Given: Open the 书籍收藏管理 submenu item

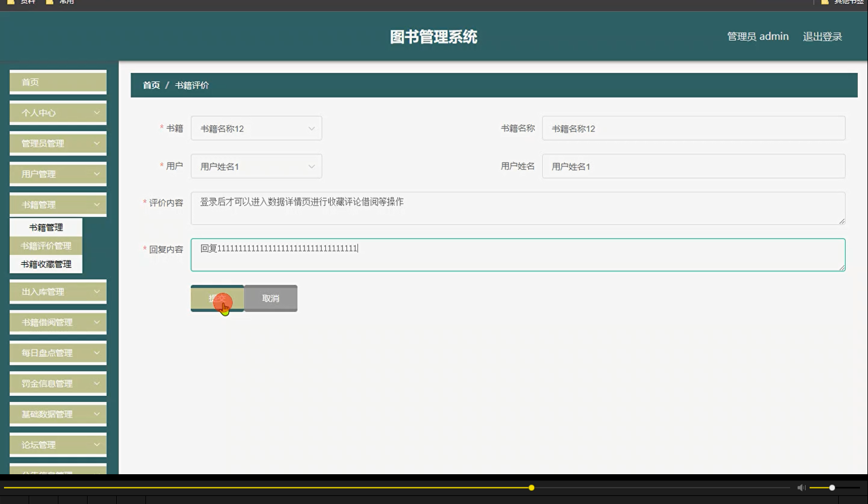Looking at the screenshot, I should click(x=46, y=264).
